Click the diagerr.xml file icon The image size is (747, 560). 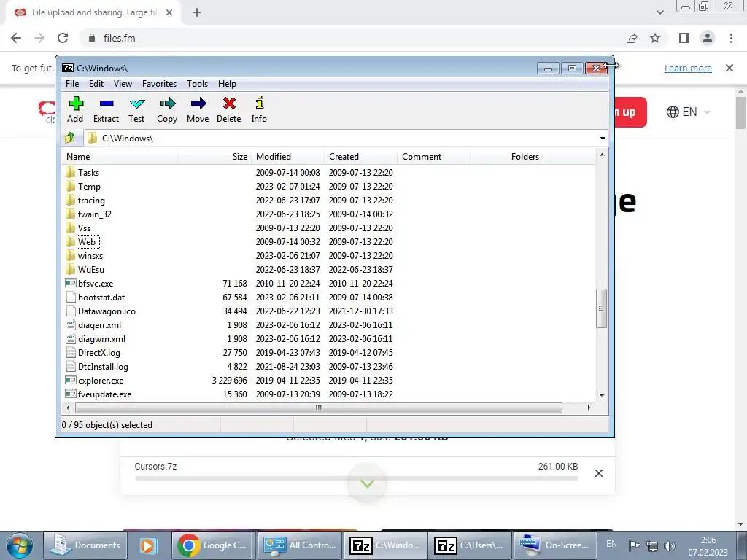click(x=71, y=324)
